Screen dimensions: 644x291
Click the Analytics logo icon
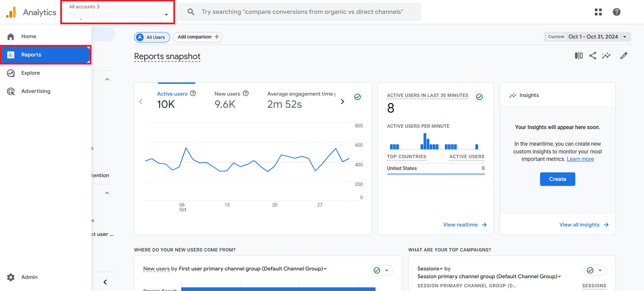point(11,12)
